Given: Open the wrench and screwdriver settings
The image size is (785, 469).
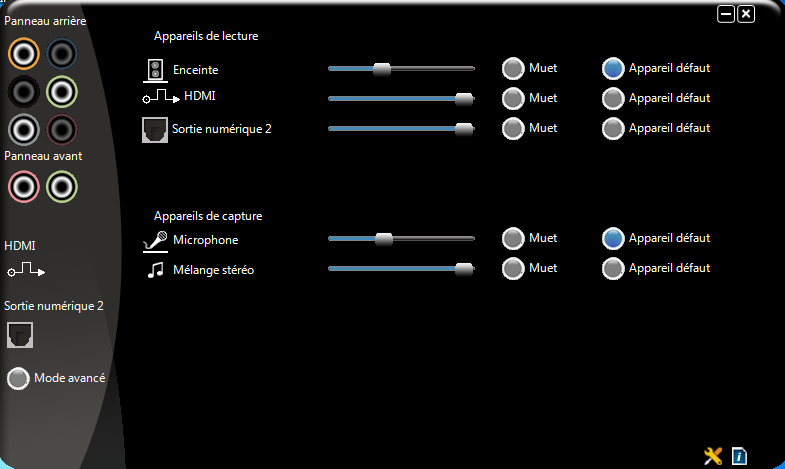Looking at the screenshot, I should coord(713,456).
